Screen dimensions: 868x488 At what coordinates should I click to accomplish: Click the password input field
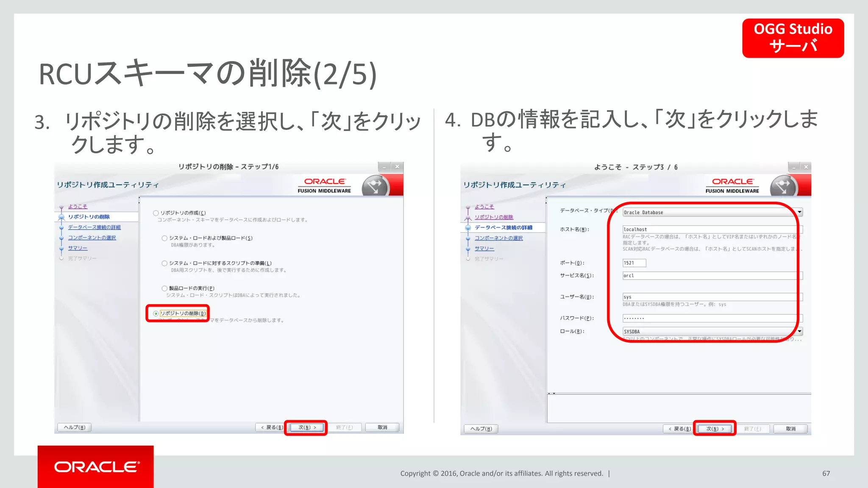point(712,318)
